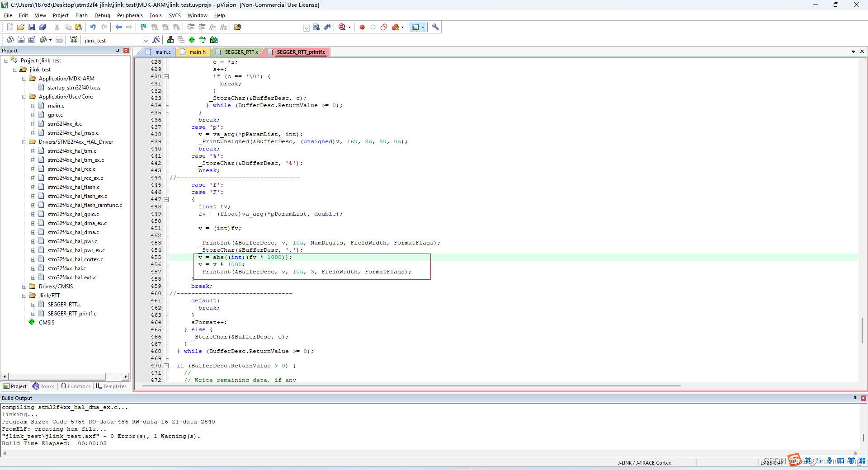
Task: Open the Books panel
Action: (43, 386)
